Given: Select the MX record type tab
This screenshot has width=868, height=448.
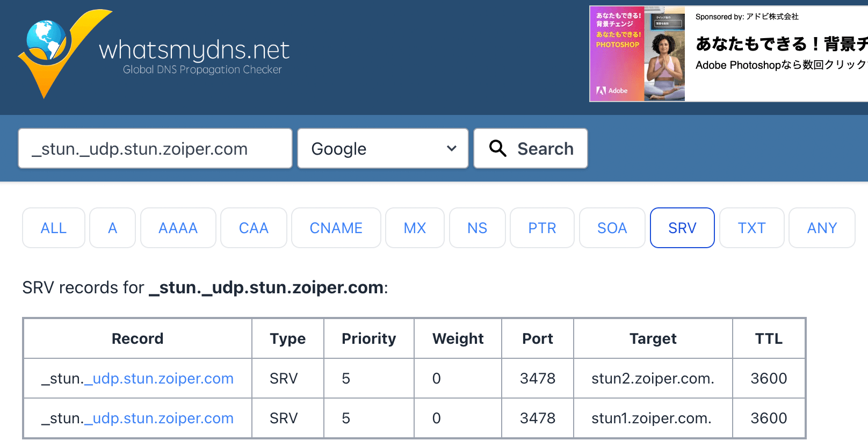Looking at the screenshot, I should tap(415, 228).
